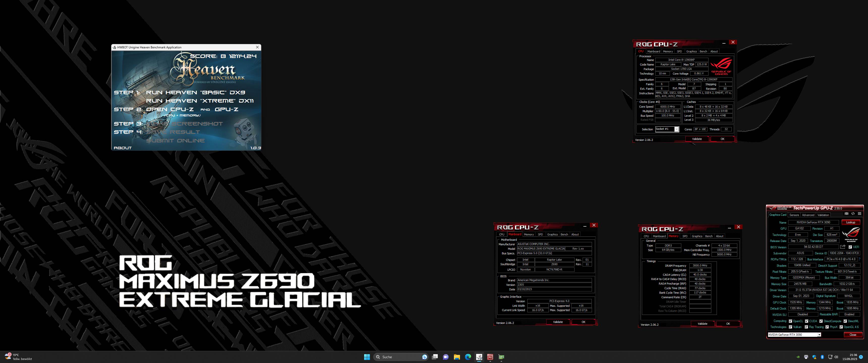The height and width of the screenshot is (363, 868).
Task: Take GPU-Z screenshot with camera icon
Action: 847,214
